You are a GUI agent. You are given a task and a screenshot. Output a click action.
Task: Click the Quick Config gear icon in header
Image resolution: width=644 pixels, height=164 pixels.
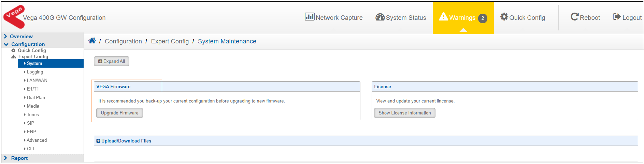click(x=504, y=17)
